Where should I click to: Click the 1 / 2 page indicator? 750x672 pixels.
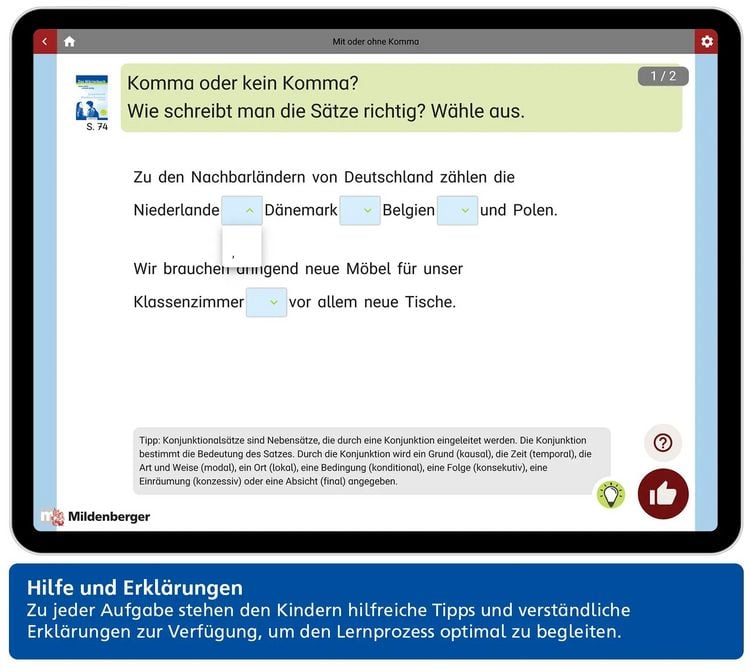click(663, 76)
